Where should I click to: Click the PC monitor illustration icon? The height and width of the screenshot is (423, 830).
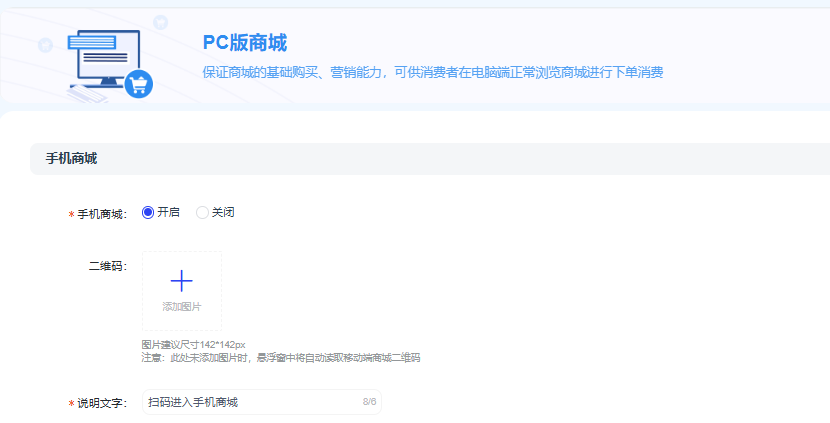coord(102,58)
